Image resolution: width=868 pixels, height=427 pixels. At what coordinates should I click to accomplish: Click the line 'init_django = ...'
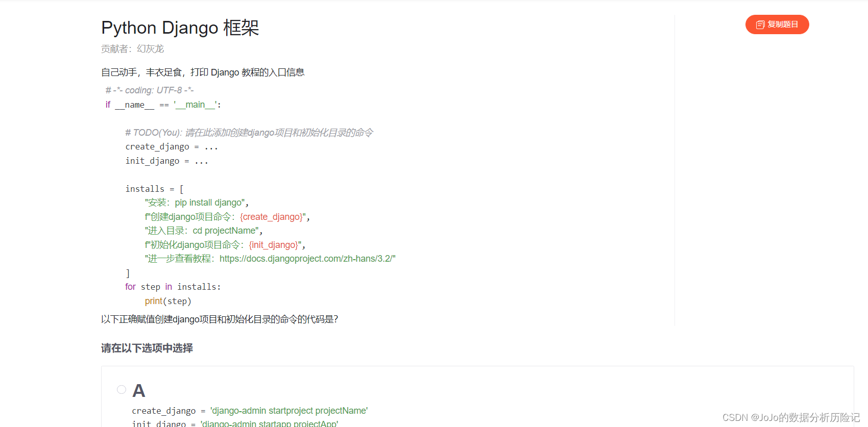point(166,161)
